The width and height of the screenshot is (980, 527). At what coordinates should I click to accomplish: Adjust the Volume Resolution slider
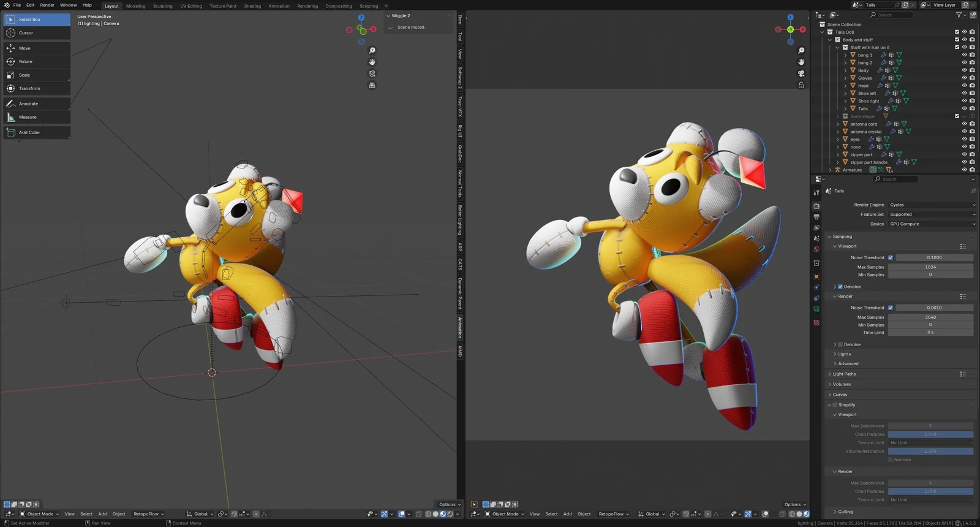coord(930,452)
